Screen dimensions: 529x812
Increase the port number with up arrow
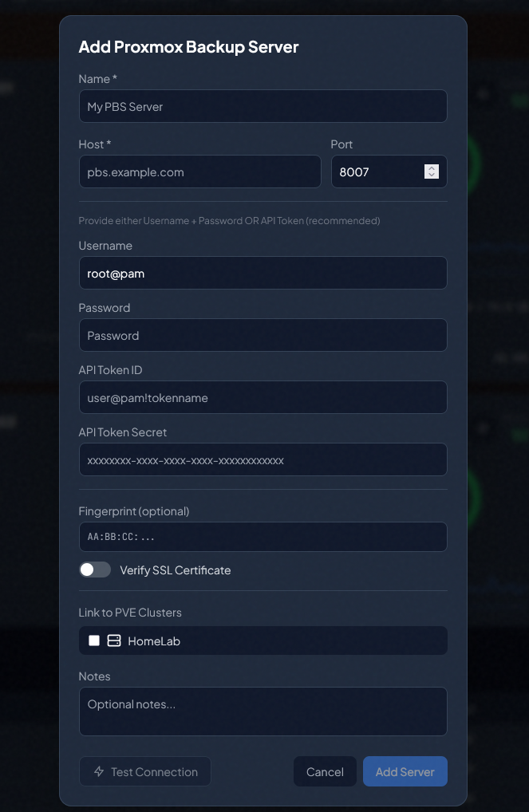pyautogui.click(x=432, y=168)
